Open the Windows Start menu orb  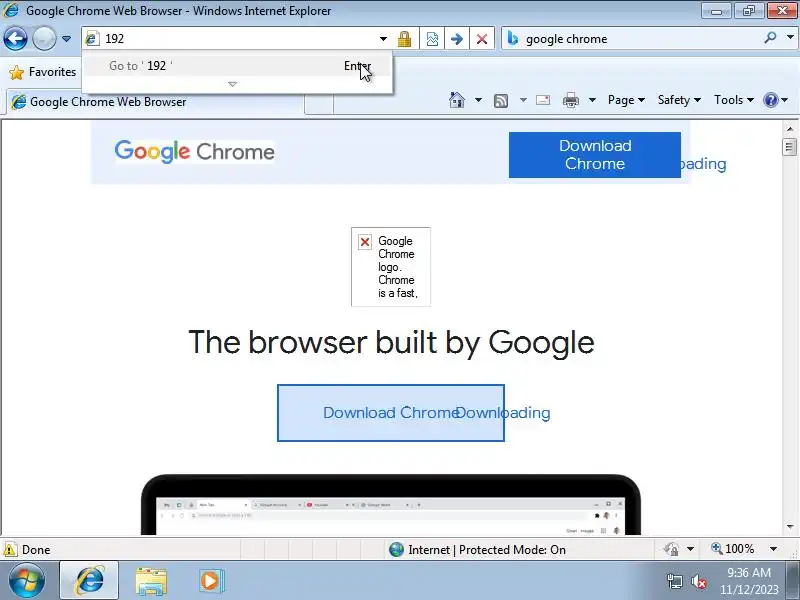tap(27, 581)
